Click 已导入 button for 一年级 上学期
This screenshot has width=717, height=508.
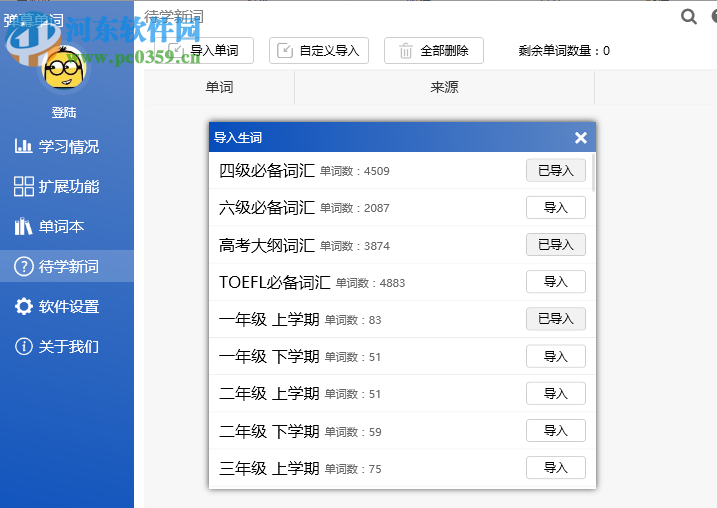click(556, 319)
